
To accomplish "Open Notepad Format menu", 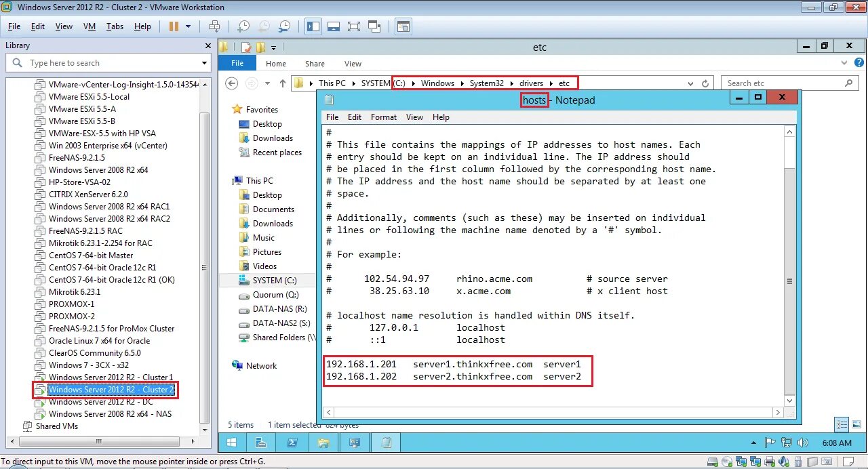I will [x=384, y=117].
